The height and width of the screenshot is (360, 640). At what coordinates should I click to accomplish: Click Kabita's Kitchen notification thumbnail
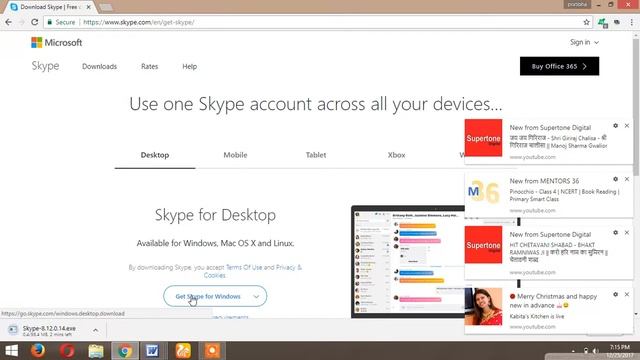[x=483, y=307]
